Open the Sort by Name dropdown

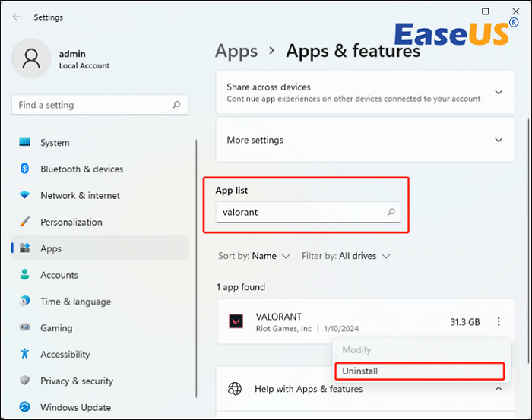(254, 256)
